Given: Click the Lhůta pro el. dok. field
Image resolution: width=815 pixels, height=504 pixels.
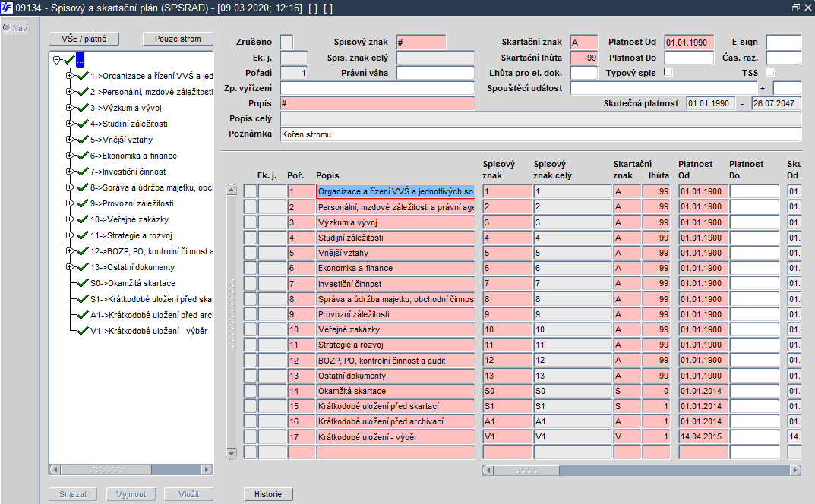Looking at the screenshot, I should pos(583,73).
